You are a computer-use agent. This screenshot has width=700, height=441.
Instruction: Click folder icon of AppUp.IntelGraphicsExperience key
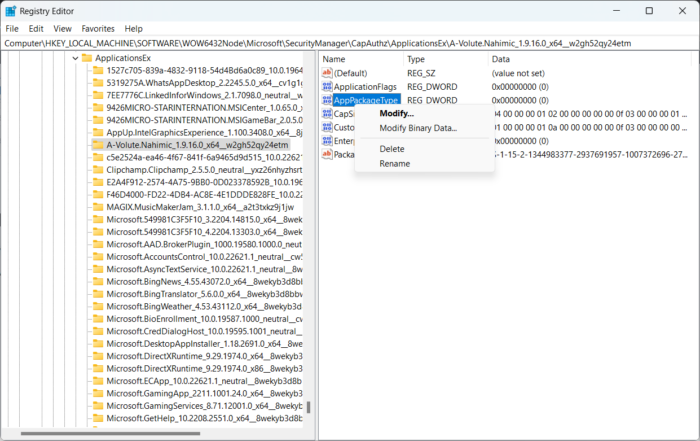[98, 133]
